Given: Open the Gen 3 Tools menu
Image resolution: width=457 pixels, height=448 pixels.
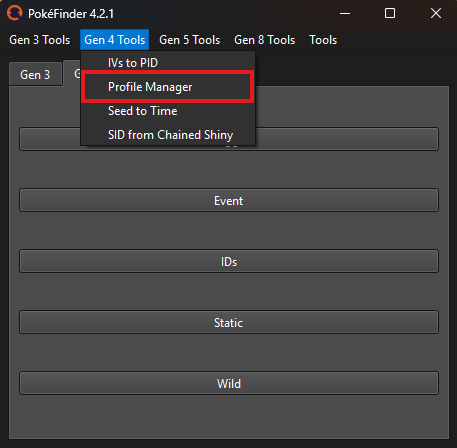Looking at the screenshot, I should pyautogui.click(x=40, y=40).
